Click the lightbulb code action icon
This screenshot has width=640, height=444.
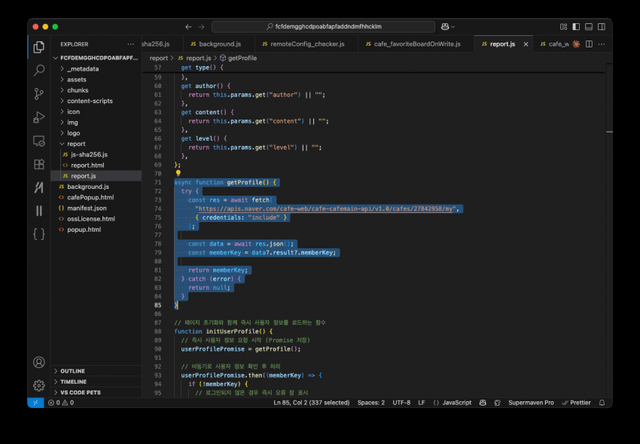pos(178,173)
